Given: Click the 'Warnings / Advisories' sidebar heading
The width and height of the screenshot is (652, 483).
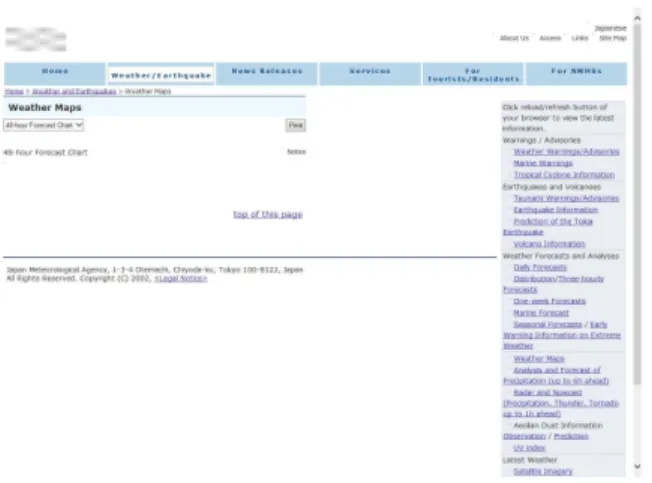Looking at the screenshot, I should tap(541, 140).
